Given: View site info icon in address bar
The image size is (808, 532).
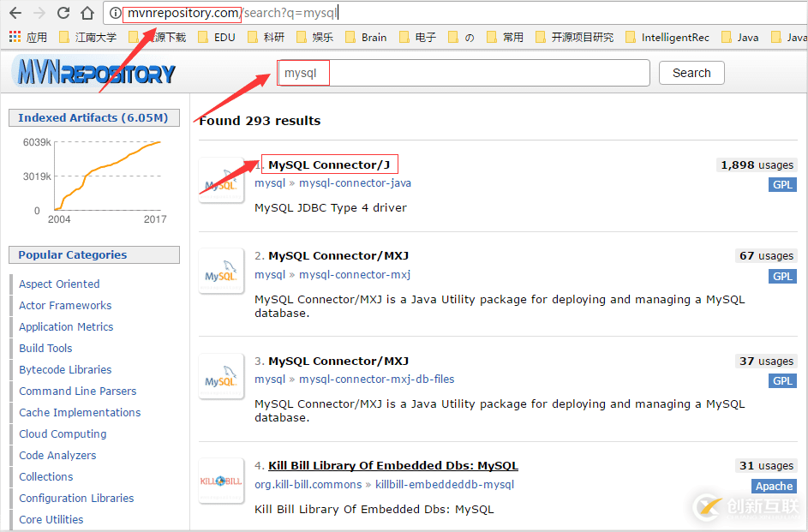Looking at the screenshot, I should click(116, 13).
